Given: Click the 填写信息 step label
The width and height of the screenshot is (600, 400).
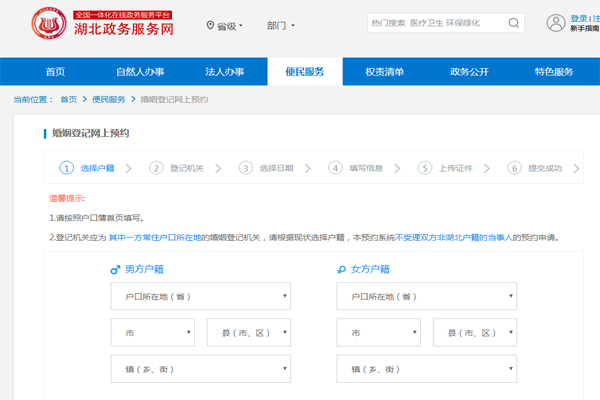Looking at the screenshot, I should 366,168.
